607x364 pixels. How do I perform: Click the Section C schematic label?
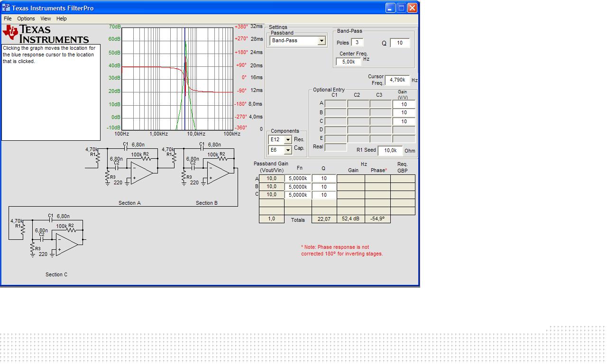click(x=56, y=274)
